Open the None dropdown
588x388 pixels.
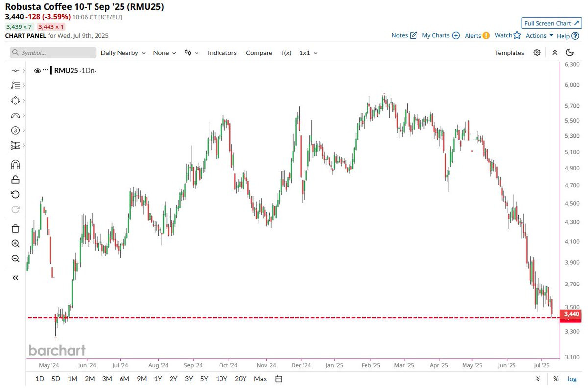[x=165, y=53]
